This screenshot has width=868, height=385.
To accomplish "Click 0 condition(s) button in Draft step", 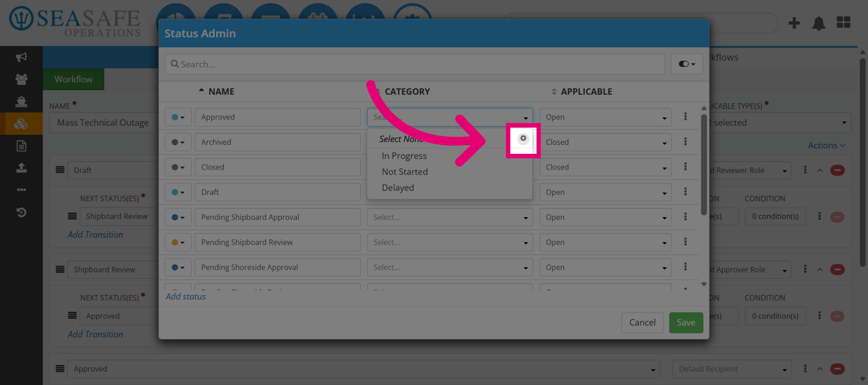I will pyautogui.click(x=775, y=216).
